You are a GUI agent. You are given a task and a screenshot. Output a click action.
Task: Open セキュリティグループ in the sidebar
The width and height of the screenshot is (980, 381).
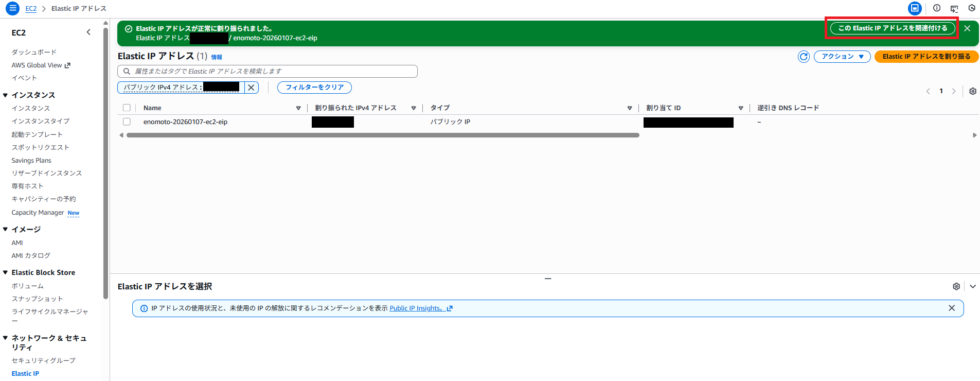click(x=43, y=360)
